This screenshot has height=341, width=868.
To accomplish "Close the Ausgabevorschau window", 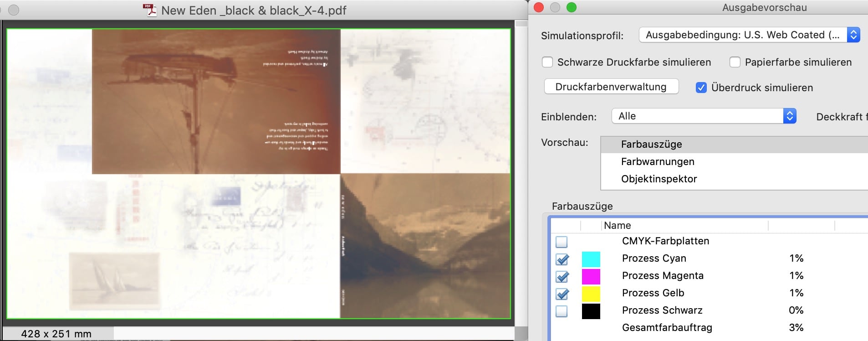I will pos(539,7).
